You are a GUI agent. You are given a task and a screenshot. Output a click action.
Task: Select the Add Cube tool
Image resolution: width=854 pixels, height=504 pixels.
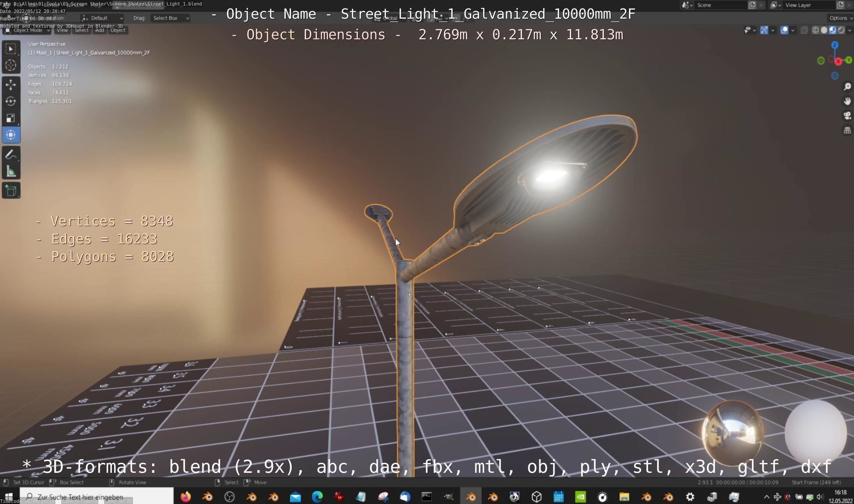click(11, 191)
